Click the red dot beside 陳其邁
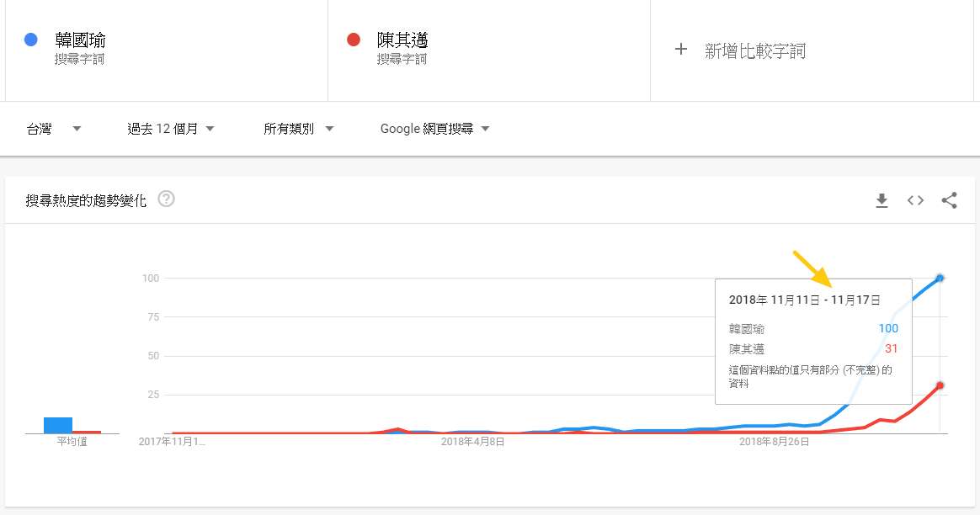980x515 pixels. 354,40
